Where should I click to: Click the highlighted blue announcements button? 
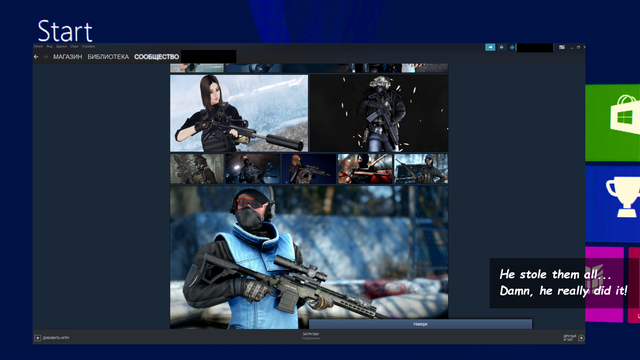tap(490, 47)
